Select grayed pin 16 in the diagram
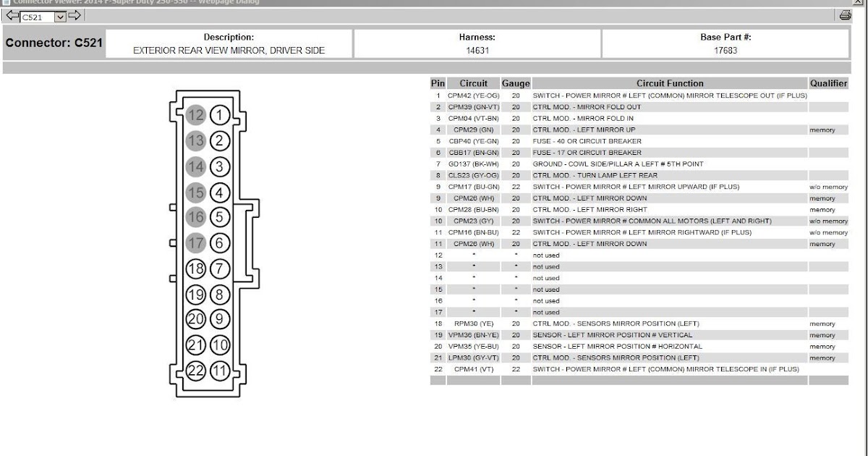 [196, 217]
